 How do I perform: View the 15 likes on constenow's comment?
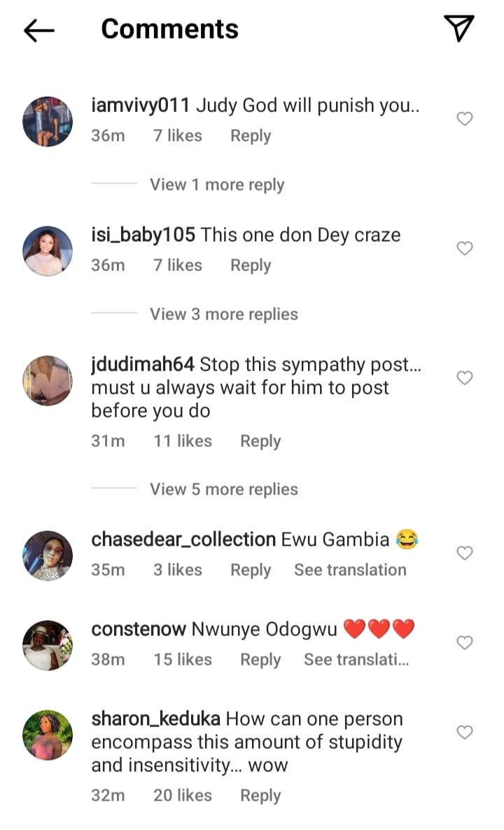point(183,660)
